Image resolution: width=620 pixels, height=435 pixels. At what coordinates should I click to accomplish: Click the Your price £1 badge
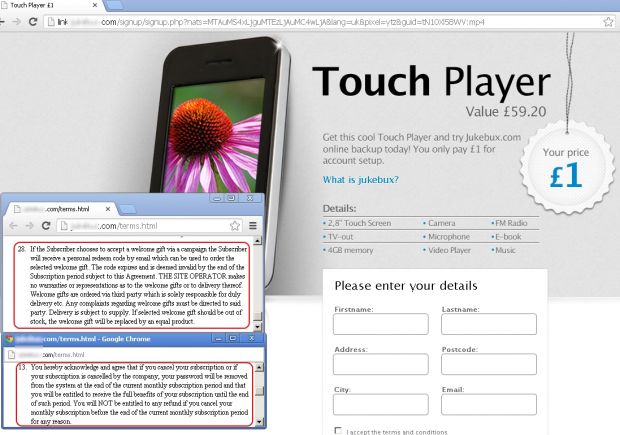566,168
